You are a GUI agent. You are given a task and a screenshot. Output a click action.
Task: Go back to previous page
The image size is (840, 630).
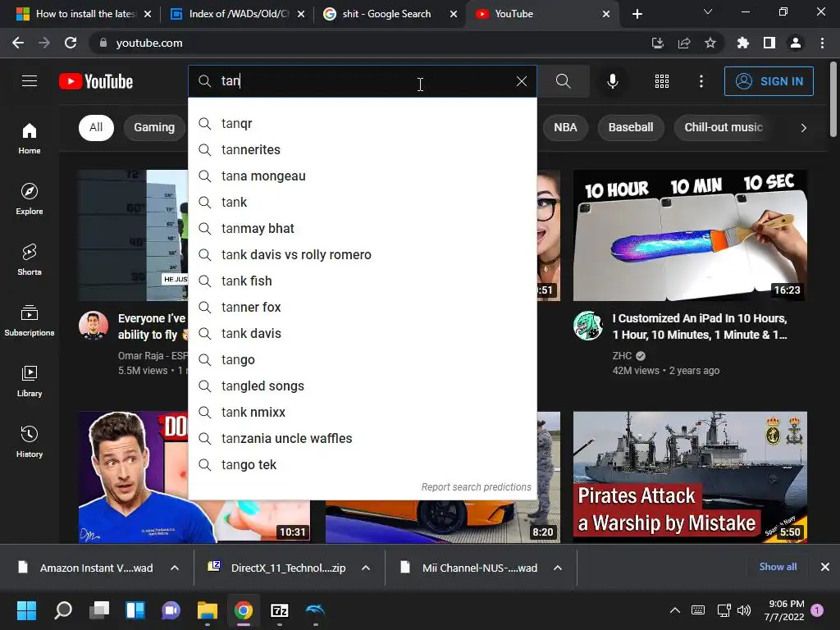18,43
